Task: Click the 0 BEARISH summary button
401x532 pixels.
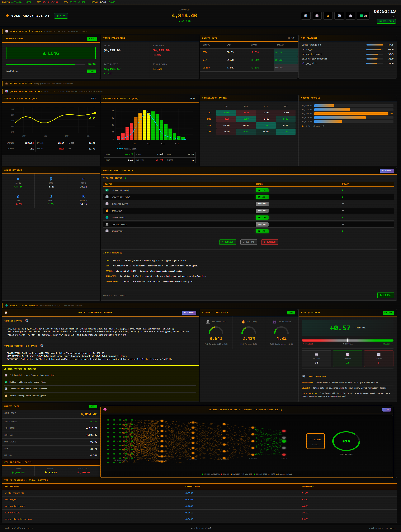Action: (x=269, y=242)
